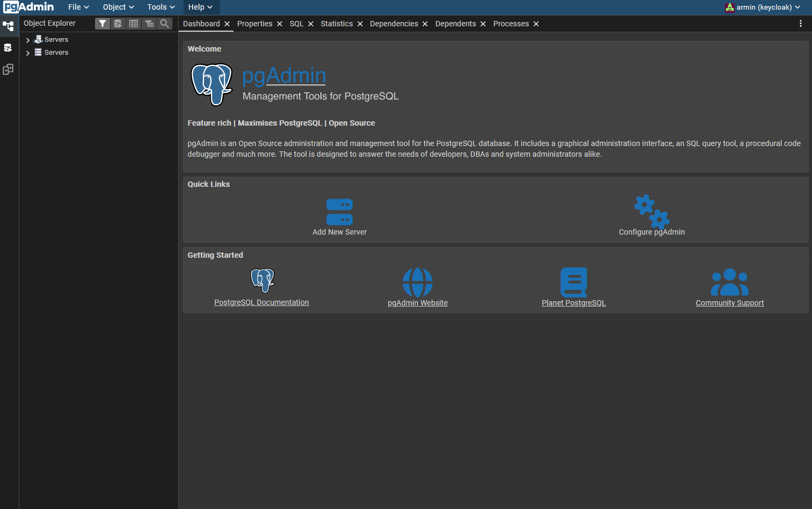Screen dimensions: 812x509
Task: Open the File menu dropdown
Action: [78, 7]
